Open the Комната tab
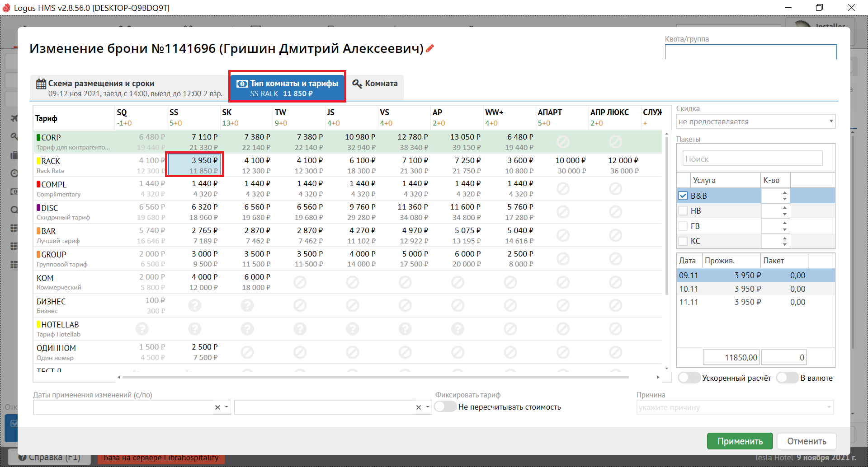The height and width of the screenshot is (467, 868). (376, 84)
